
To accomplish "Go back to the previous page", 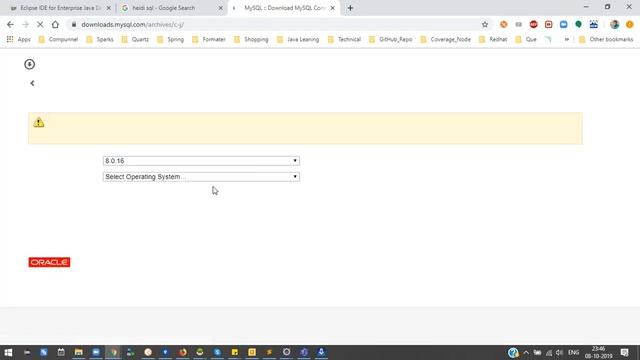I will [10, 24].
